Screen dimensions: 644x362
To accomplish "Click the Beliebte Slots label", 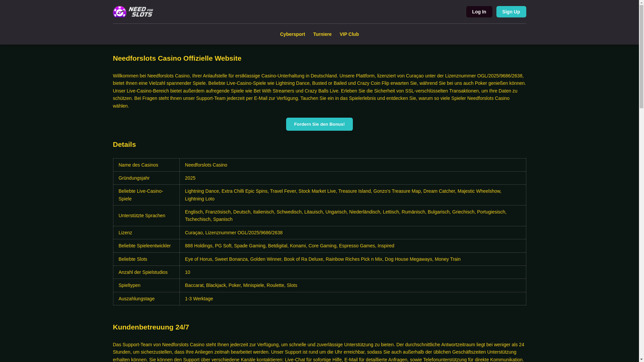I will 146,259.
